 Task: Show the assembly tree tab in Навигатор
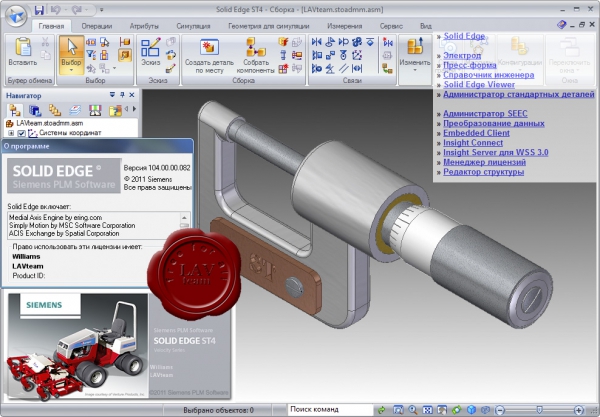[x=15, y=110]
